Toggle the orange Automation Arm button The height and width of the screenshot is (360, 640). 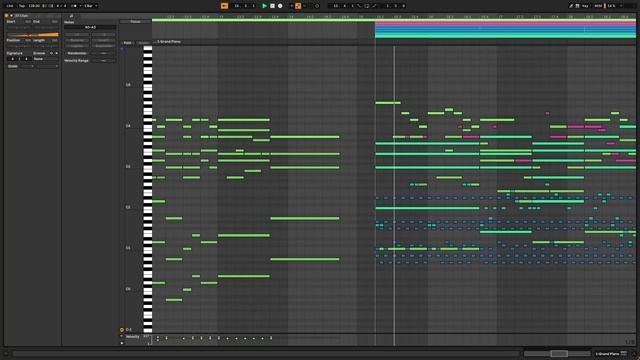tap(298, 6)
